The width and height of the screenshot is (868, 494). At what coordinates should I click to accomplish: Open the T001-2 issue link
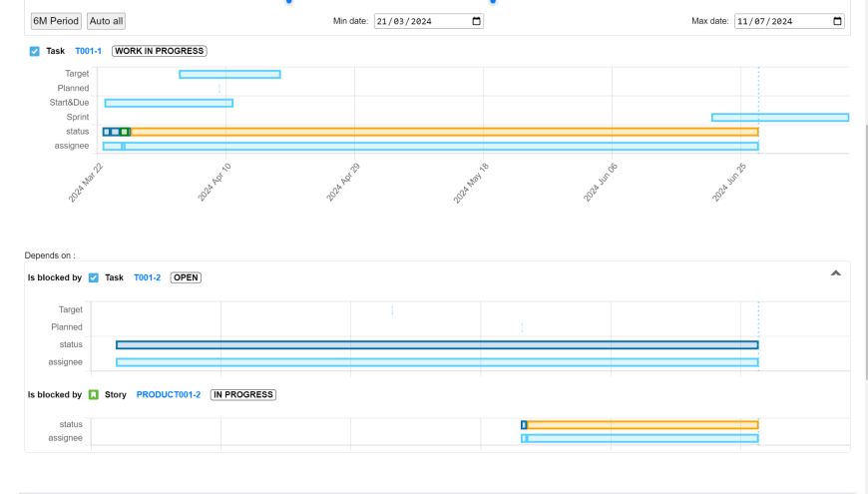tap(148, 278)
